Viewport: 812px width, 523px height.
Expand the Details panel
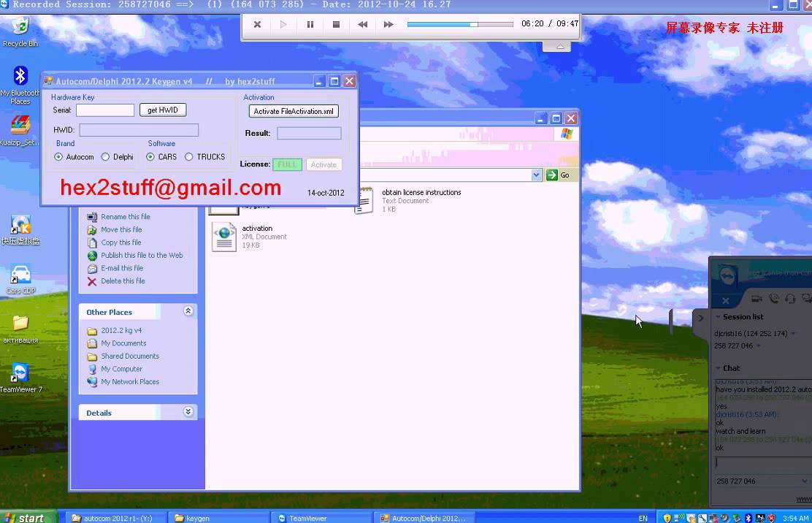point(188,412)
